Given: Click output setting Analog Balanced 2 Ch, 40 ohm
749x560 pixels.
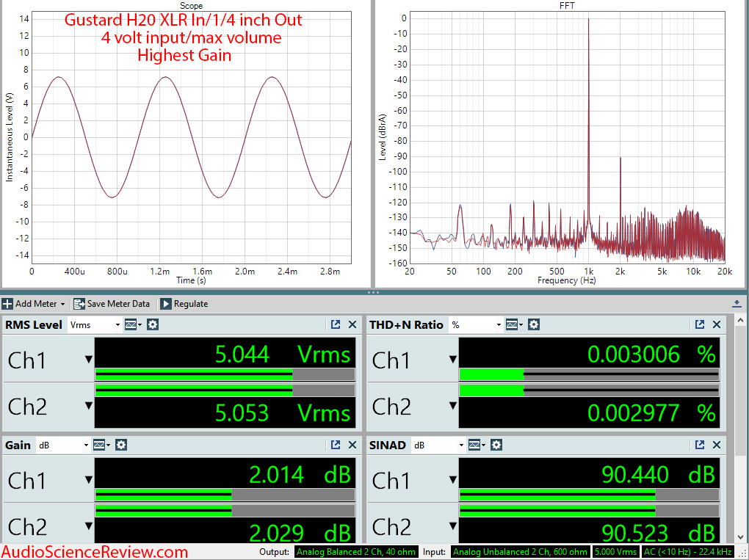Looking at the screenshot, I should pyautogui.click(x=356, y=552).
